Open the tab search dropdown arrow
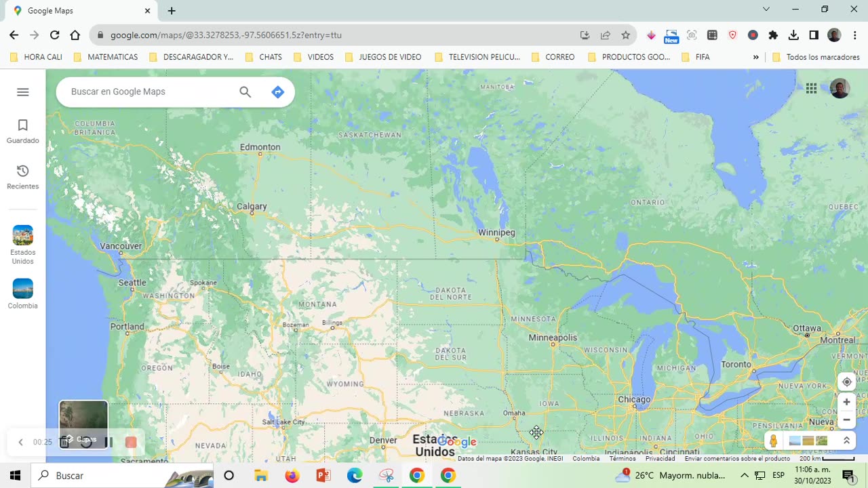868x488 pixels. 766,9
